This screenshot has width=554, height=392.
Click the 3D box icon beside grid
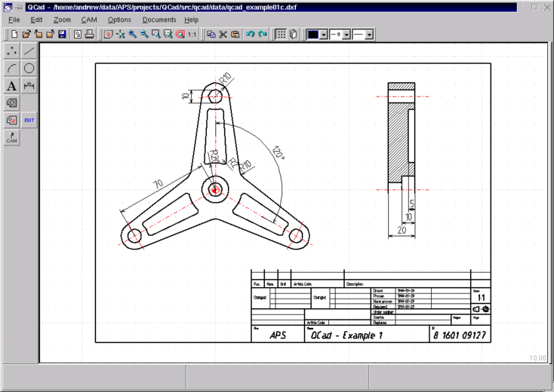(294, 34)
